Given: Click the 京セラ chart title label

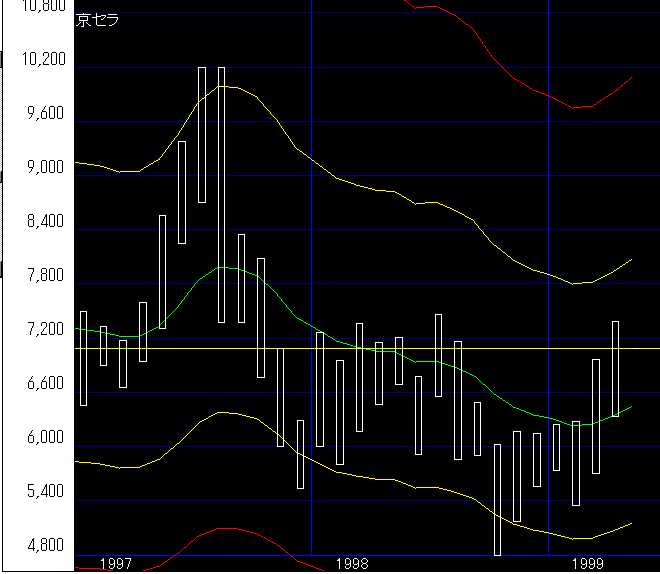Looking at the screenshot, I should coord(97,21).
